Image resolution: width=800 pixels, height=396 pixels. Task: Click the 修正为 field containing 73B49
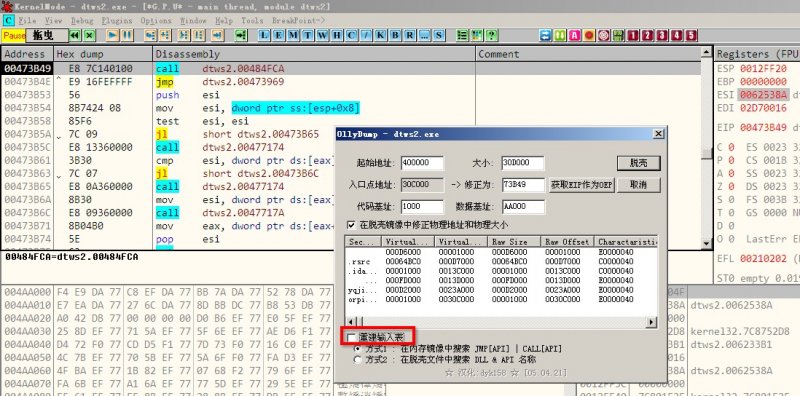(x=523, y=185)
